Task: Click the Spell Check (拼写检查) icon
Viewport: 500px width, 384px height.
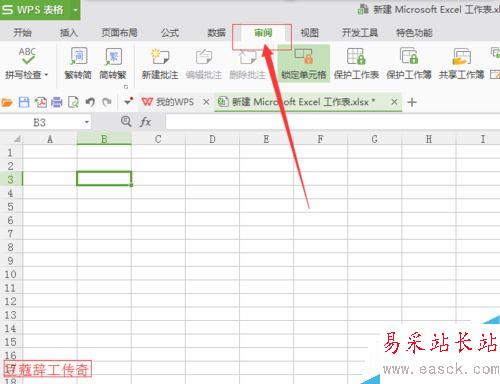Action: 27,56
